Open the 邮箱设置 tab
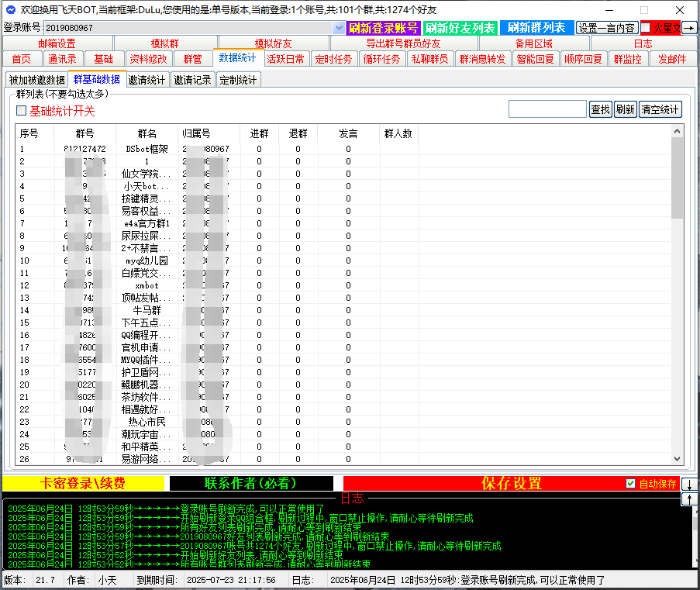This screenshot has height=590, width=700. (x=57, y=43)
